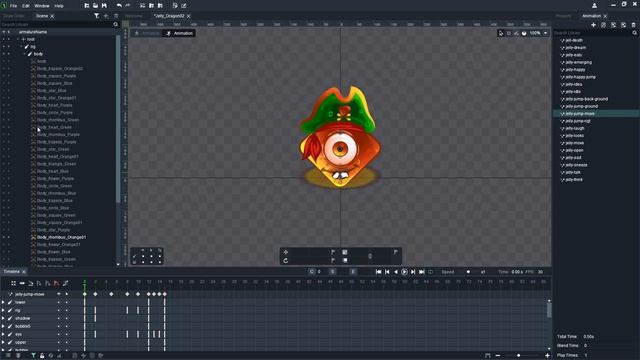Click the user account icon
Image resolution: width=640 pixels, height=360 pixels.
tap(594, 5)
